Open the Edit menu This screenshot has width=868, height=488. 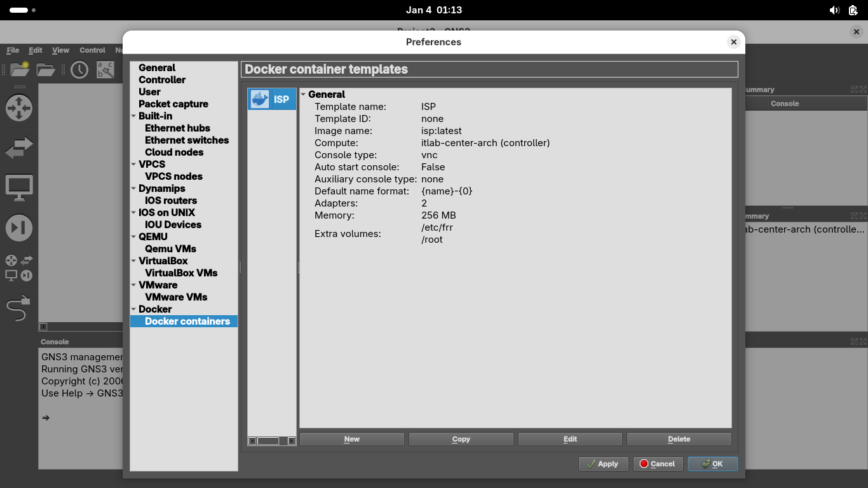click(36, 50)
